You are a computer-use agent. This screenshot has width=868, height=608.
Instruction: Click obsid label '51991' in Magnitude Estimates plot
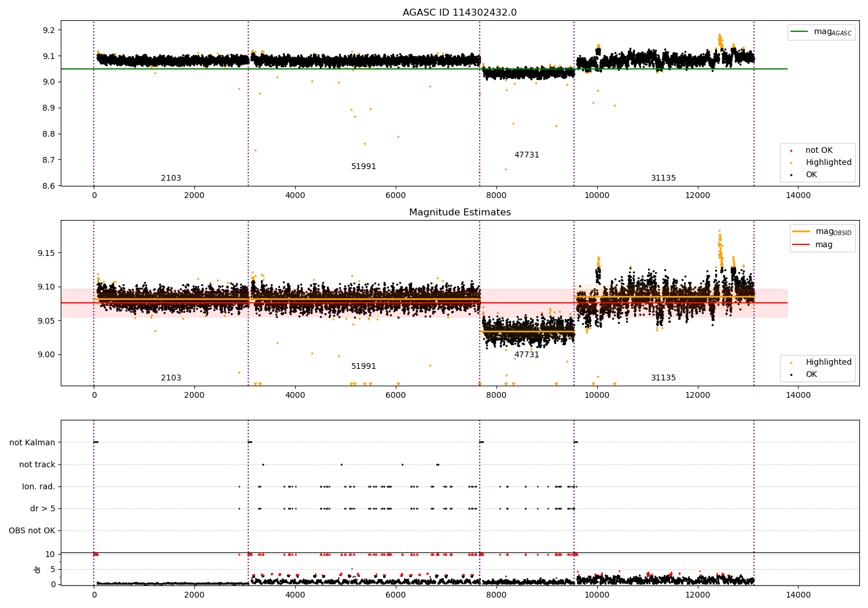[x=363, y=367]
